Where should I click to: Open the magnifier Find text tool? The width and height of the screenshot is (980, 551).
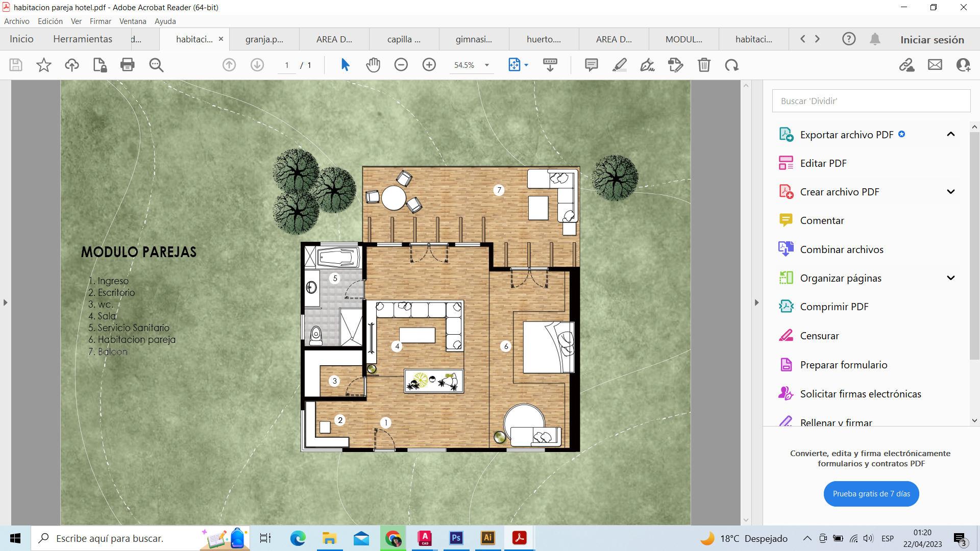point(156,65)
